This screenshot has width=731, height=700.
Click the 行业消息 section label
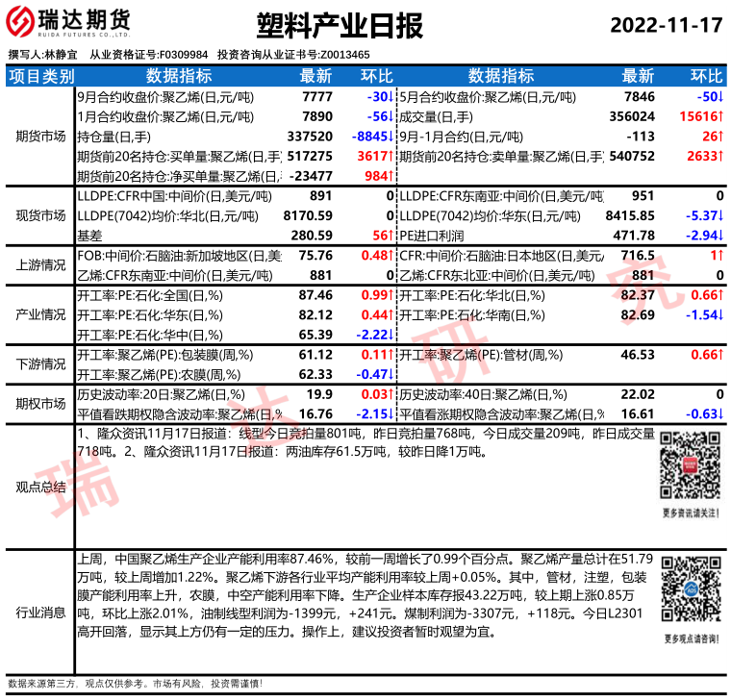[x=39, y=612]
